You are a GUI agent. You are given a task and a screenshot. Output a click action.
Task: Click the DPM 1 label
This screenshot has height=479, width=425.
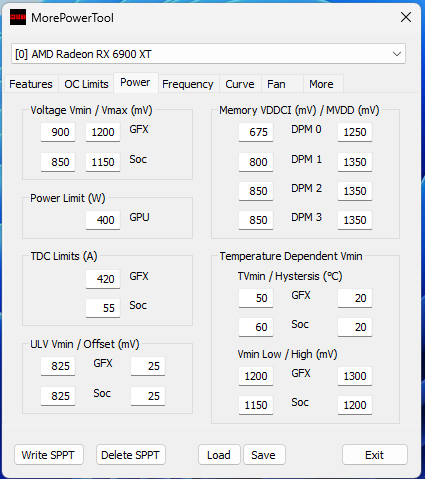click(x=306, y=159)
